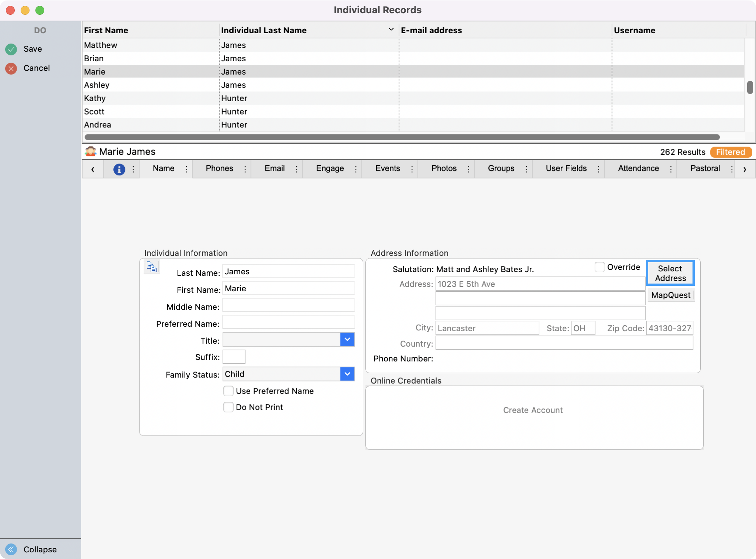Open the kebab menu beside the Photos tab
The width and height of the screenshot is (756, 559).
(468, 169)
